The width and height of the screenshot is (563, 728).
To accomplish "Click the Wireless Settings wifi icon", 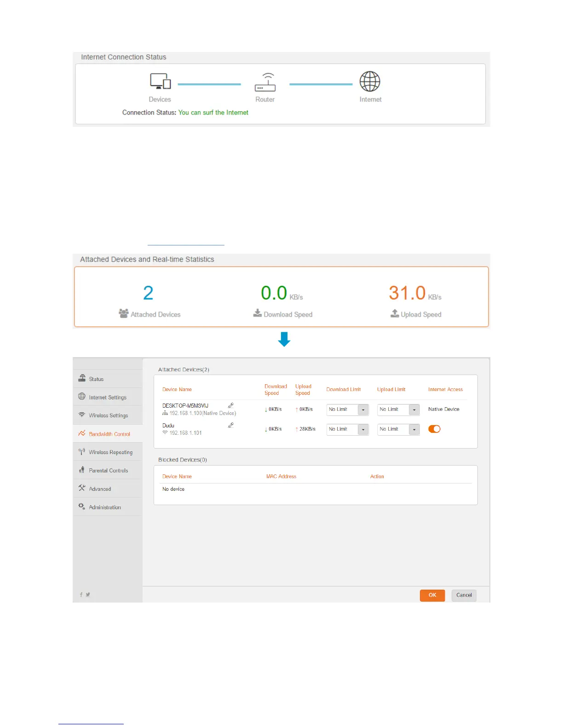I will click(82, 415).
